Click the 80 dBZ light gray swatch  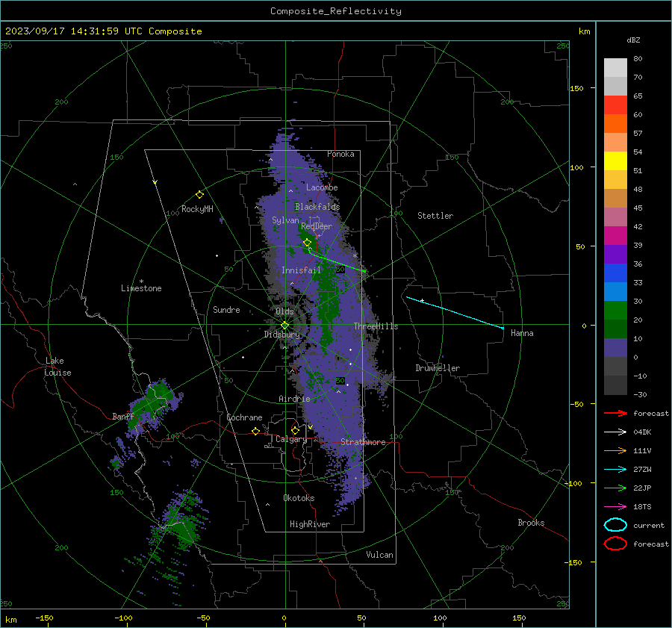tap(615, 68)
